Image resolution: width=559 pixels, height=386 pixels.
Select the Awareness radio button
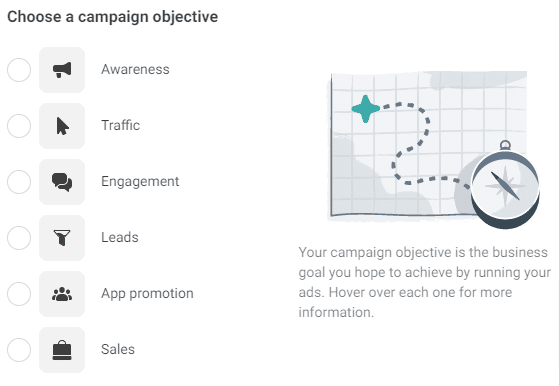[19, 70]
